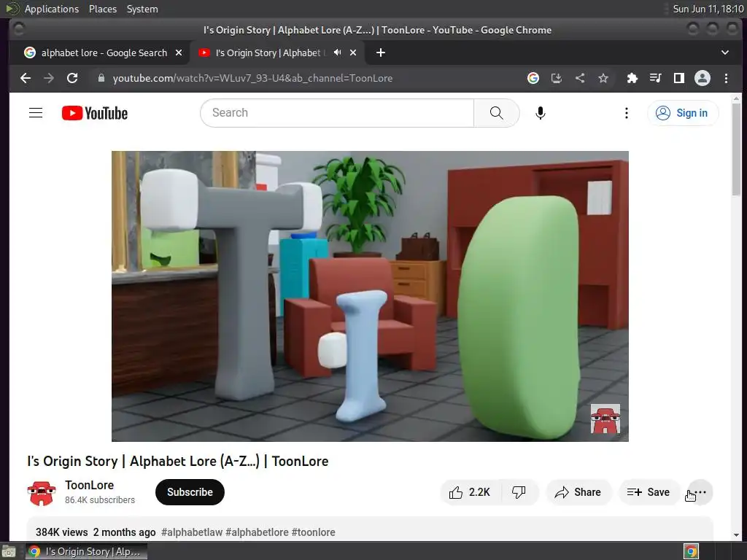
Task: Click the ToonLore watermark in the video
Action: pyautogui.click(x=605, y=419)
